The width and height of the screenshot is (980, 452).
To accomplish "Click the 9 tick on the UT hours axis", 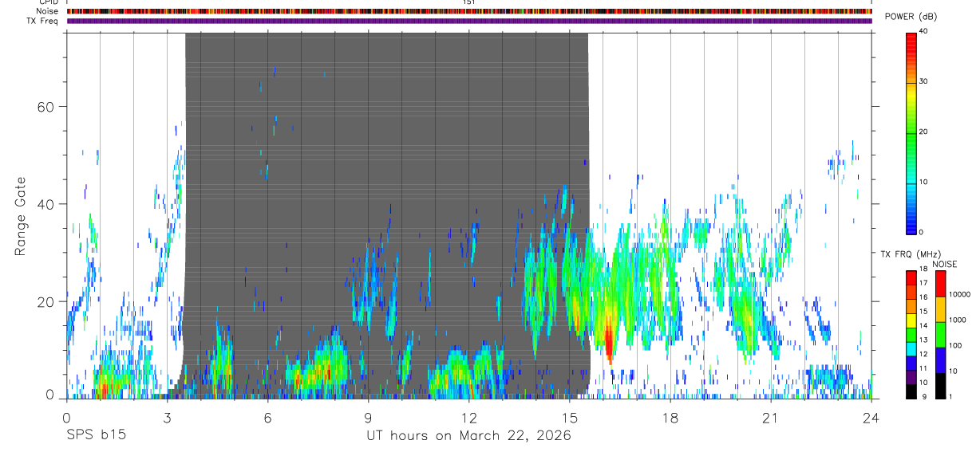I will point(369,417).
